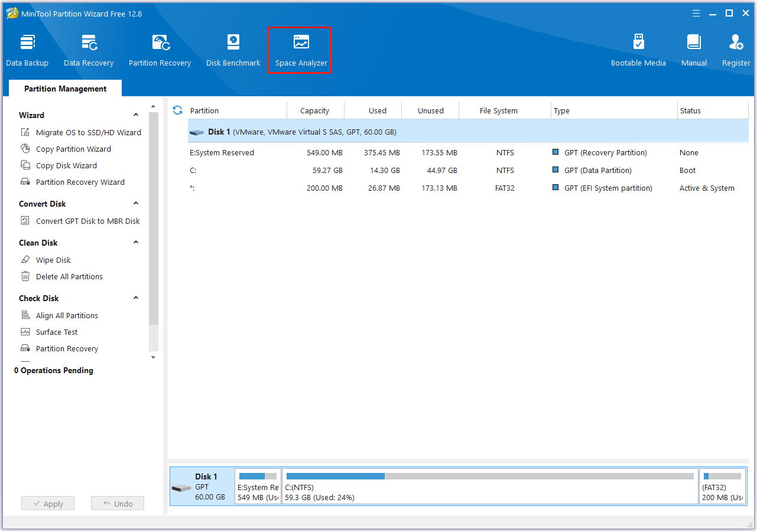This screenshot has height=532, width=757.
Task: Select the Disk 1 header row in table
Action: pos(468,132)
